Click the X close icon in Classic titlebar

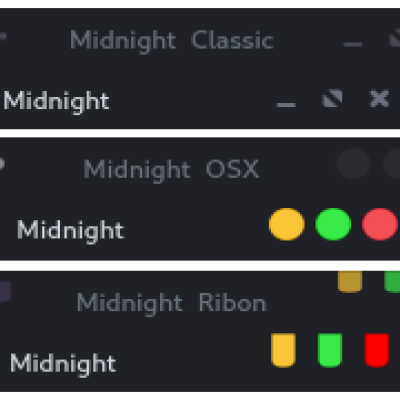379,98
